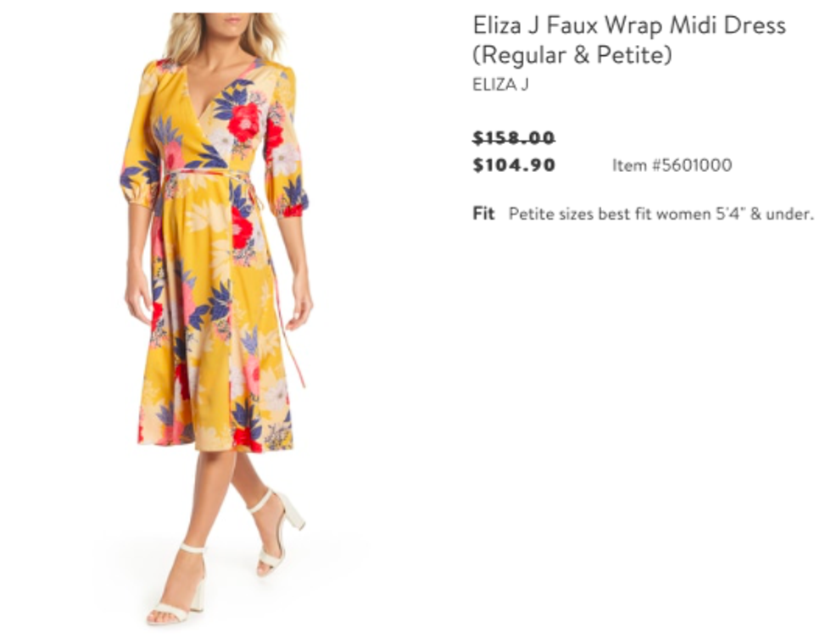Image resolution: width=831 pixels, height=644 pixels.
Task: Click the bold Fit label
Action: (483, 214)
